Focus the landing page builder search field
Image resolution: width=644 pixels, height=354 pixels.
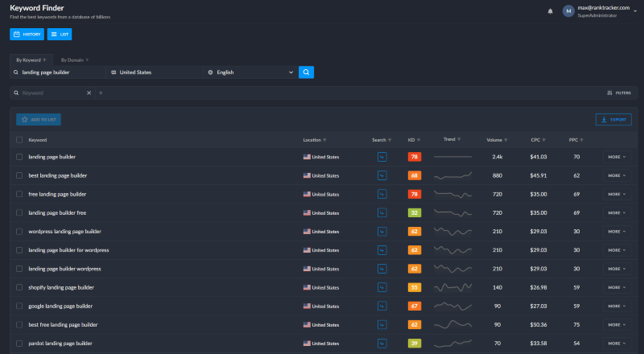tap(58, 72)
